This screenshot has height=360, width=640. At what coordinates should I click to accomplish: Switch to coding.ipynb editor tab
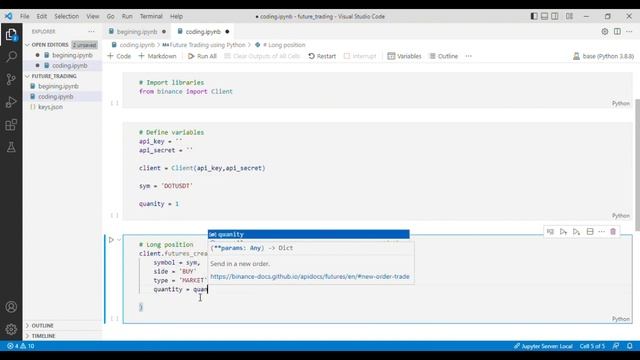coord(203,31)
